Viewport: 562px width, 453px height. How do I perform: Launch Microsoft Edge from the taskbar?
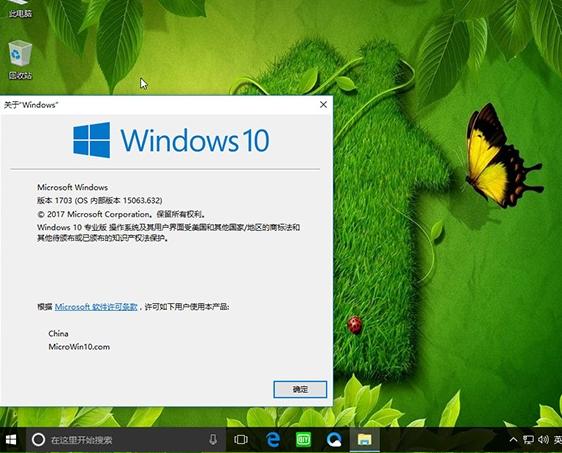(x=273, y=440)
